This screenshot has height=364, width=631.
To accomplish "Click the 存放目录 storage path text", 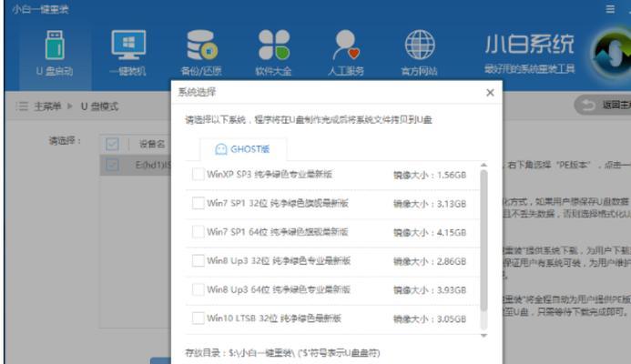I will pyautogui.click(x=282, y=353).
